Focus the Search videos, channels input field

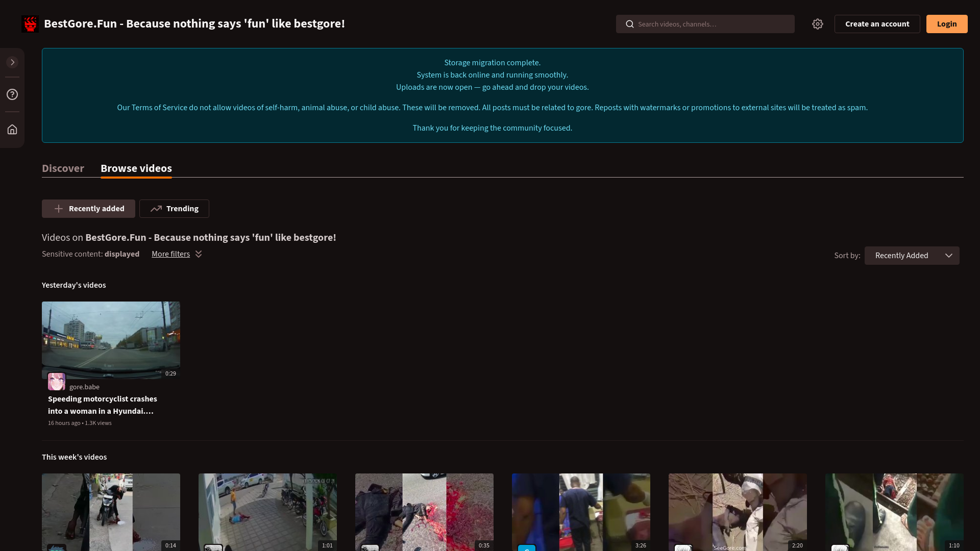coord(705,24)
